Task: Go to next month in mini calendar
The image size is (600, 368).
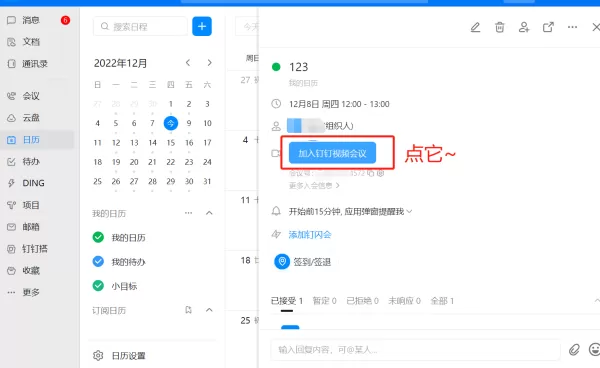Action: point(209,63)
